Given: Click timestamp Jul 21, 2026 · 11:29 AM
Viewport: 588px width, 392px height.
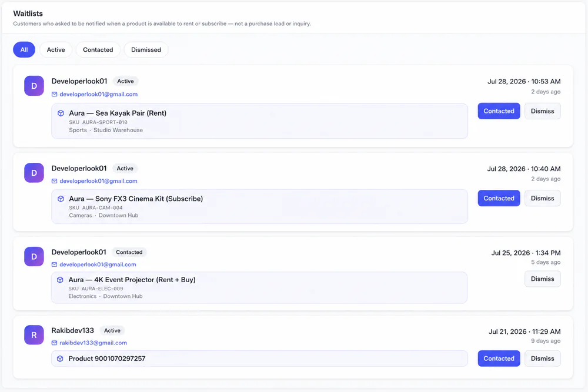Looking at the screenshot, I should click(x=524, y=331).
